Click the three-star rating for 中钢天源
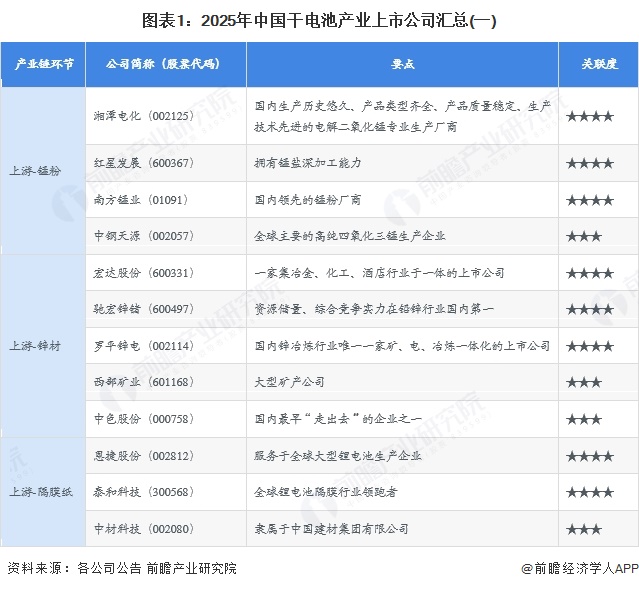The image size is (639, 589). pyautogui.click(x=583, y=236)
